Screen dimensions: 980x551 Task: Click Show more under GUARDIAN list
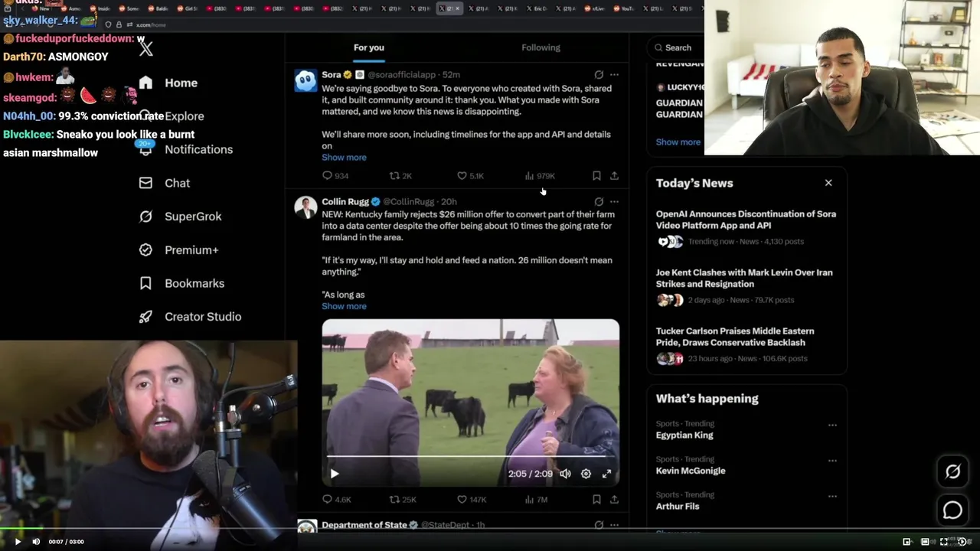[x=678, y=142]
